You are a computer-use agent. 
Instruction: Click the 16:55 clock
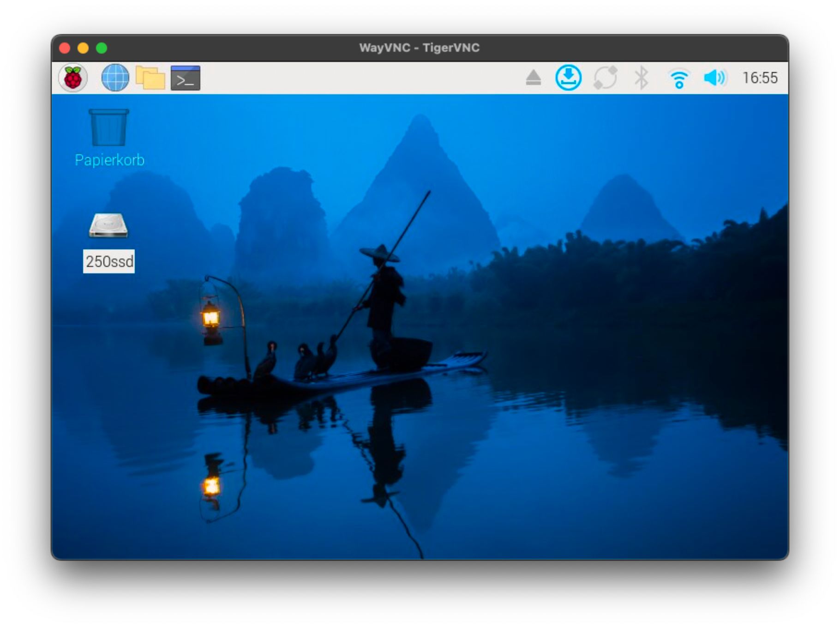tap(760, 78)
